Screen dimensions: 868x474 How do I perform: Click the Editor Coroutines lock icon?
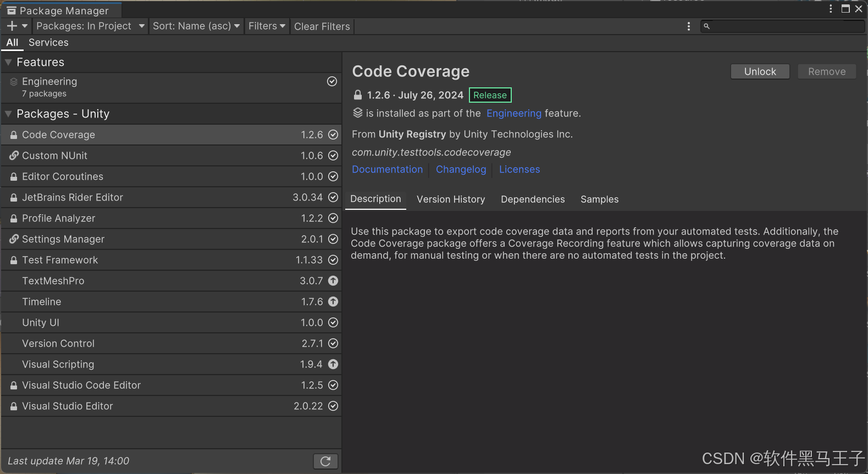14,176
